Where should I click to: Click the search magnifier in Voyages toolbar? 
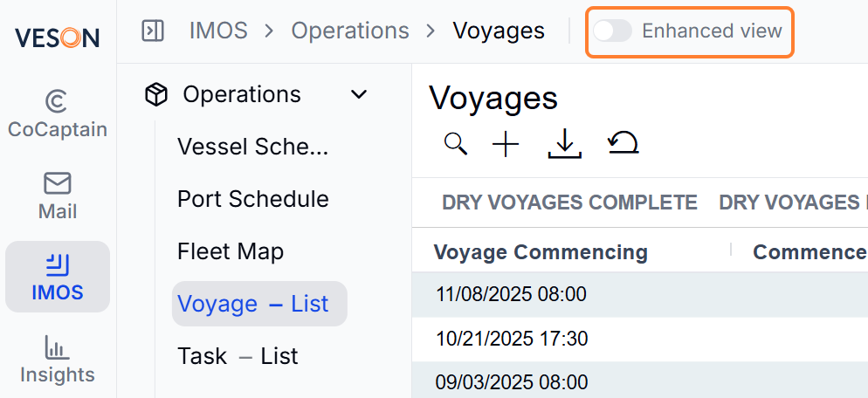(x=456, y=145)
